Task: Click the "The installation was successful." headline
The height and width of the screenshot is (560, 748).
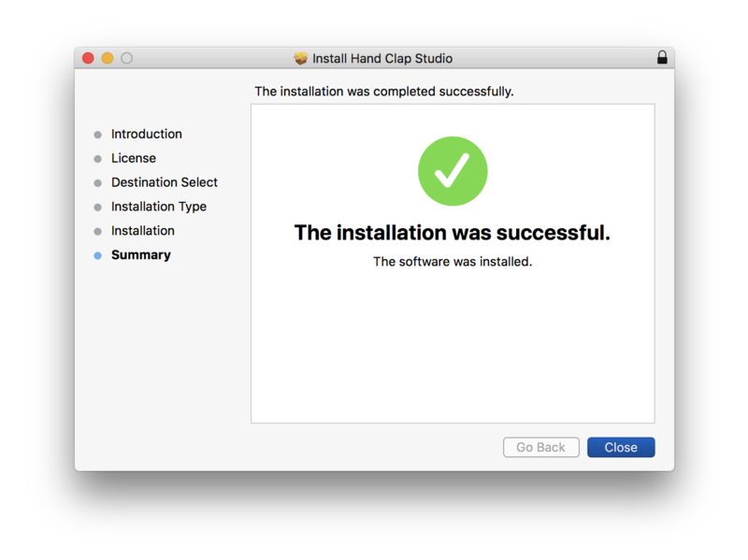Action: click(x=453, y=233)
